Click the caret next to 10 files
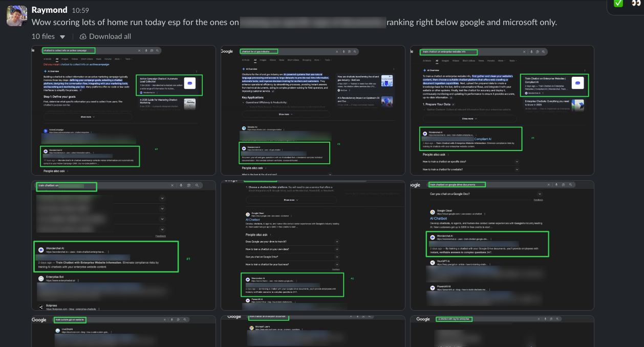Screen dimensions: 644x347 (62, 37)
